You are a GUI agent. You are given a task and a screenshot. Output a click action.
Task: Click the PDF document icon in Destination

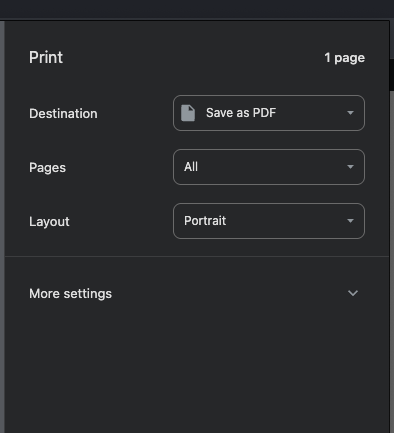[x=188, y=113]
